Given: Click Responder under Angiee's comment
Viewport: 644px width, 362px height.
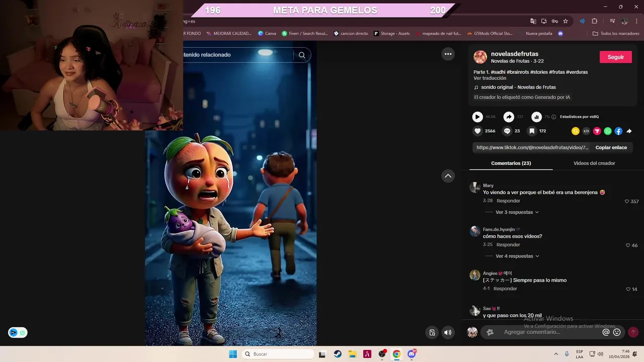Looking at the screenshot, I should tap(505, 289).
